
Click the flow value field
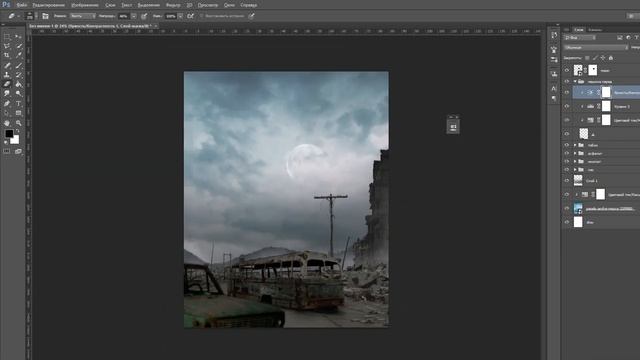pyautogui.click(x=171, y=16)
